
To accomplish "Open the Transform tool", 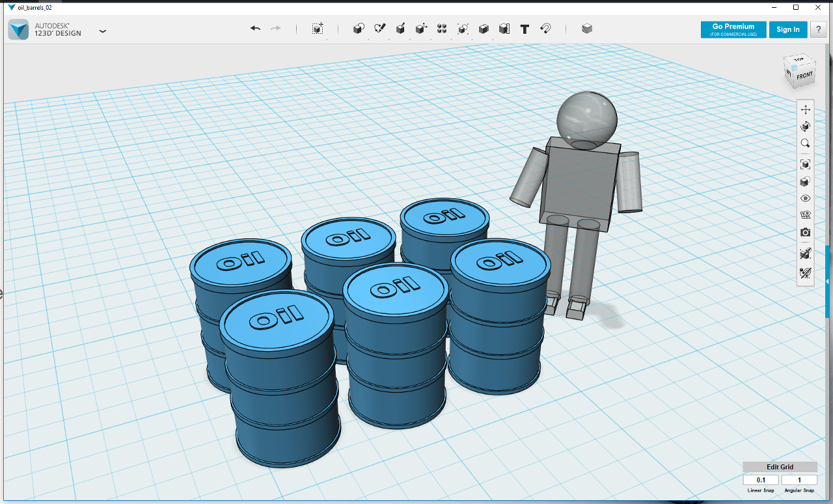I will click(318, 29).
